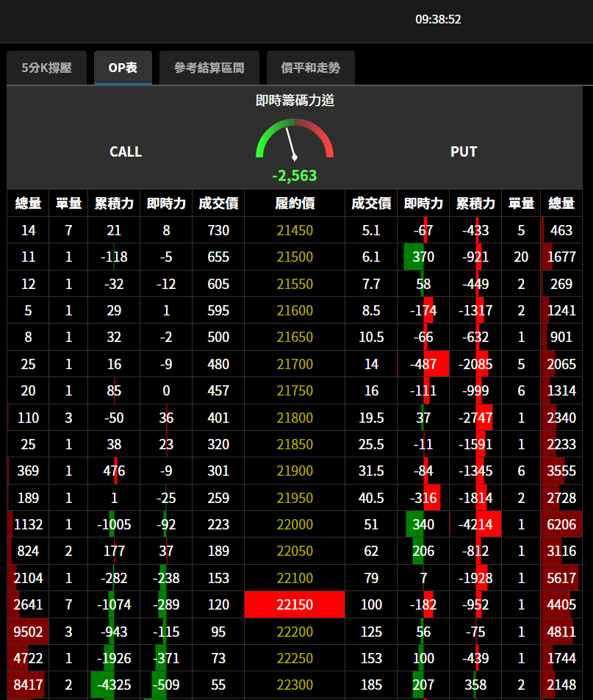The height and width of the screenshot is (700, 593).
Task: Select the red highlighted 22150 strike price
Action: point(295,604)
